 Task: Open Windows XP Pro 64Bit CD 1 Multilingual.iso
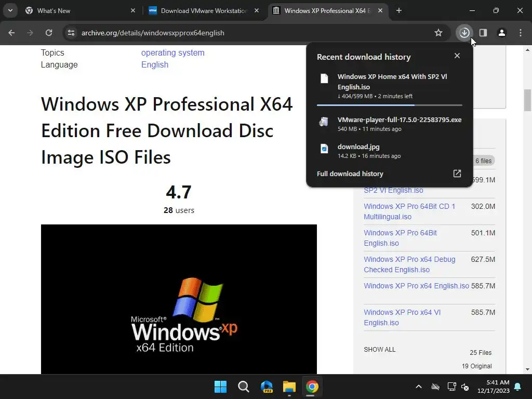click(409, 211)
